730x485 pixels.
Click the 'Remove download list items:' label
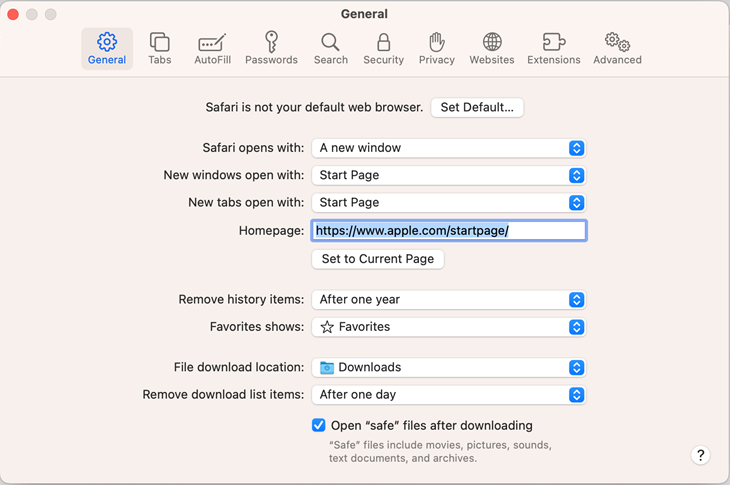(223, 395)
